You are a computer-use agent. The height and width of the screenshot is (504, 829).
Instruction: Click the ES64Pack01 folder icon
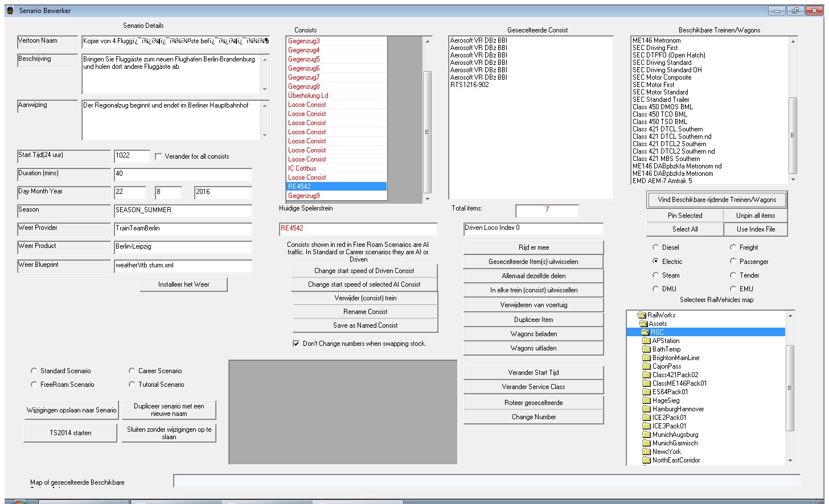click(646, 392)
